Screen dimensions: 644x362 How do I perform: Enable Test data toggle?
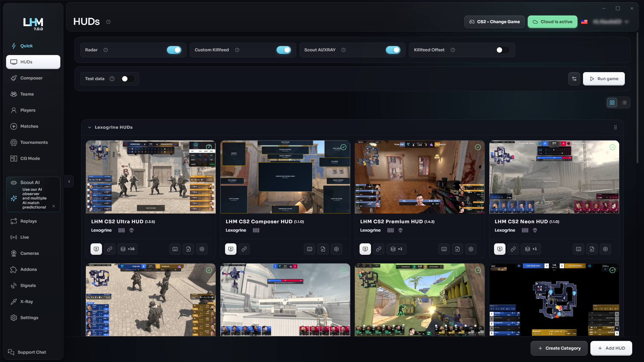click(128, 79)
